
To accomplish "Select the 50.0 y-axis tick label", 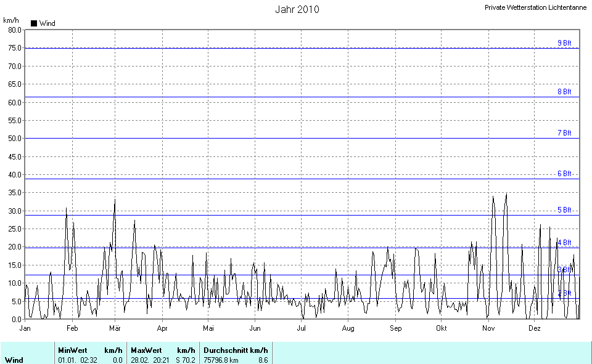I will pyautogui.click(x=15, y=139).
